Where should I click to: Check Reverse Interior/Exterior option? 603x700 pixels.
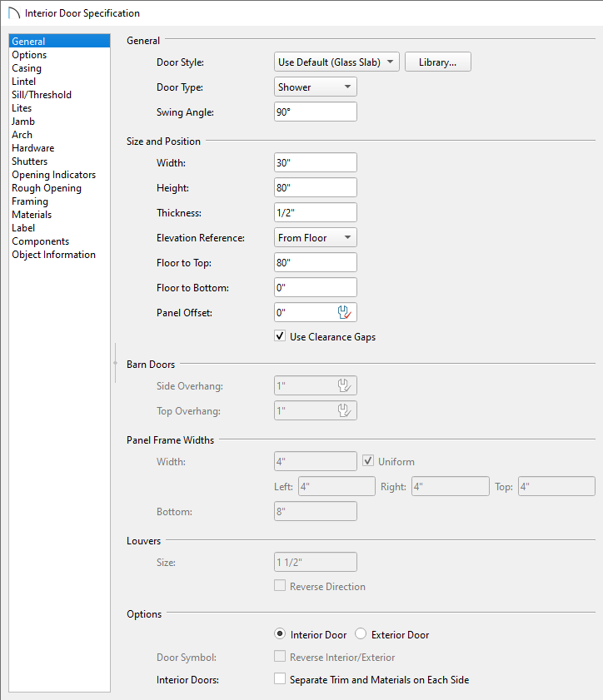280,656
